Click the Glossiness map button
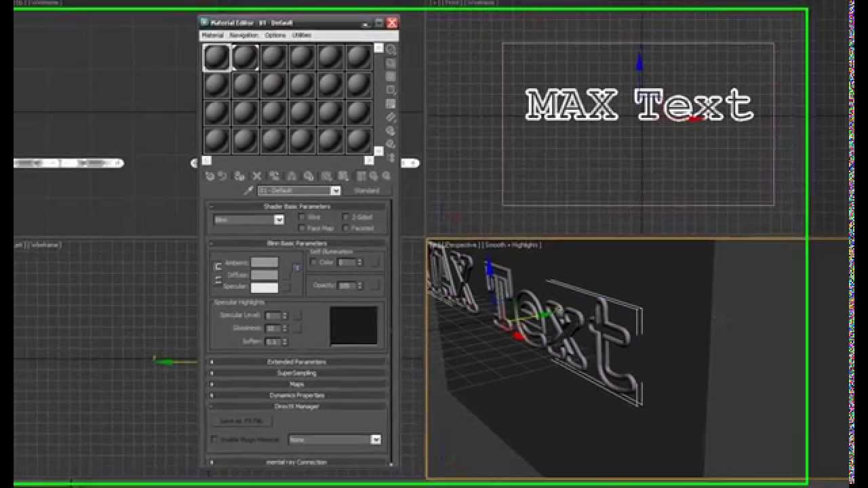This screenshot has width=868, height=488. click(296, 328)
